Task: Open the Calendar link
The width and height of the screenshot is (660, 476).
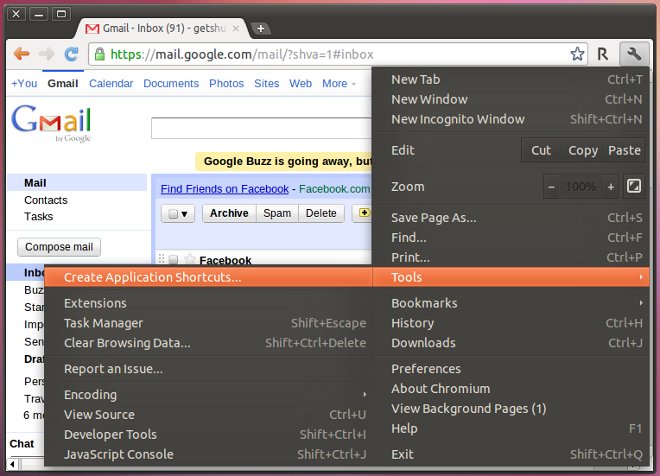Action: click(x=111, y=83)
